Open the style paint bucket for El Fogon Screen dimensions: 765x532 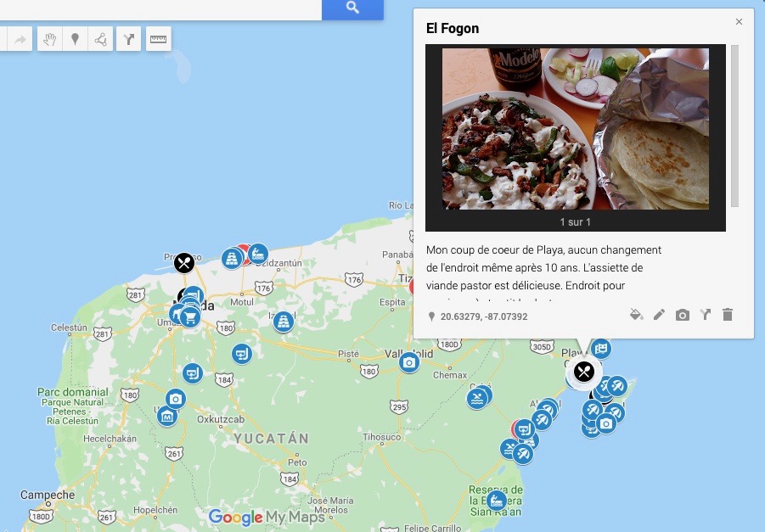pos(636,315)
